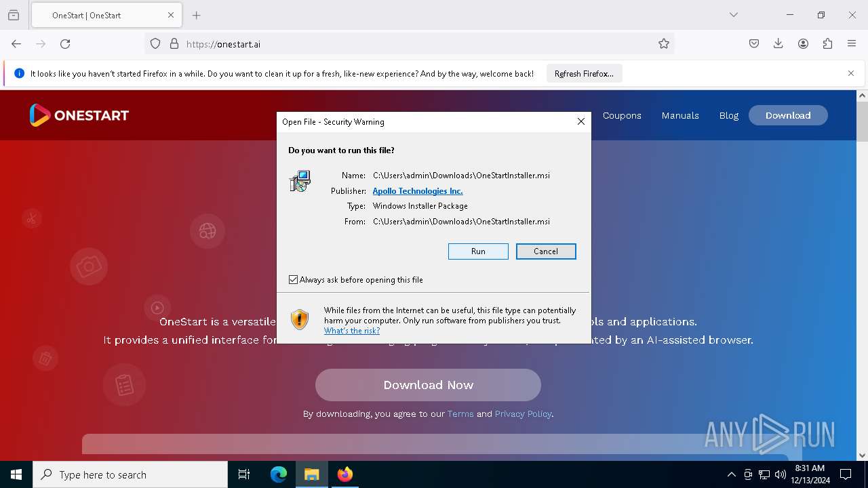The width and height of the screenshot is (868, 488).
Task: Open the tracking protection shield icon
Action: [x=155, y=44]
